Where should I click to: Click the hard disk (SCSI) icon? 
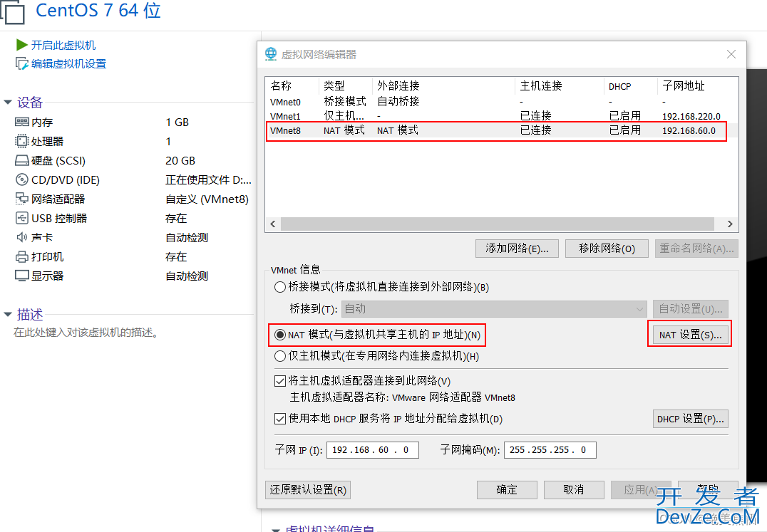22,160
